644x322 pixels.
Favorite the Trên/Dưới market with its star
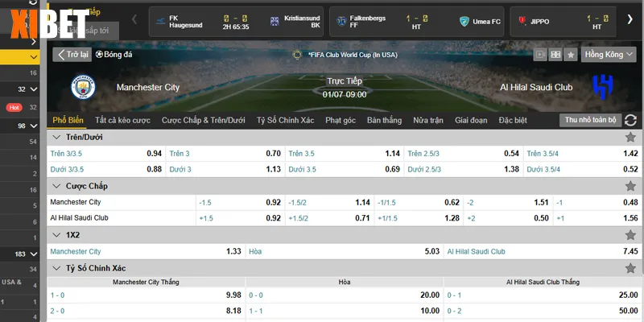click(630, 138)
